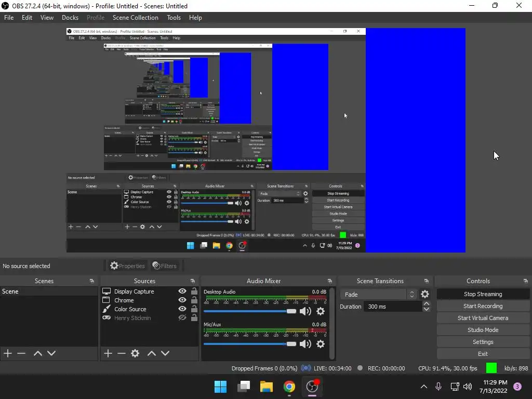
Task: Open Mic/Aux settings gear
Action: click(320, 344)
